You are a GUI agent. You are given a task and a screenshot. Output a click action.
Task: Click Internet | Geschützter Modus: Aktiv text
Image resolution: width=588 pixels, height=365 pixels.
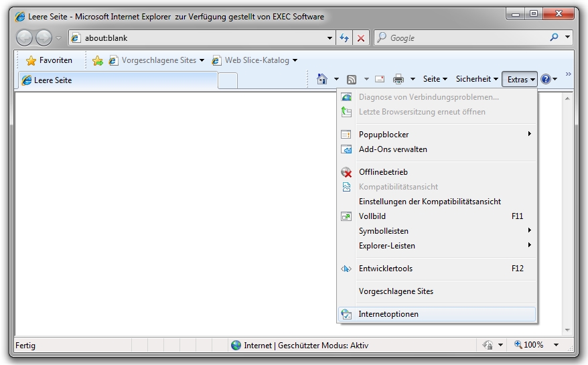[x=306, y=346]
